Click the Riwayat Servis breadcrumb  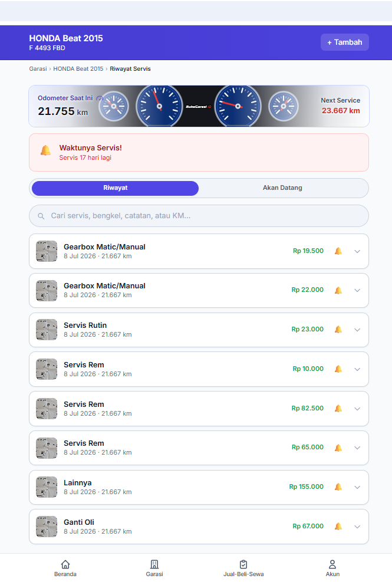pyautogui.click(x=130, y=68)
